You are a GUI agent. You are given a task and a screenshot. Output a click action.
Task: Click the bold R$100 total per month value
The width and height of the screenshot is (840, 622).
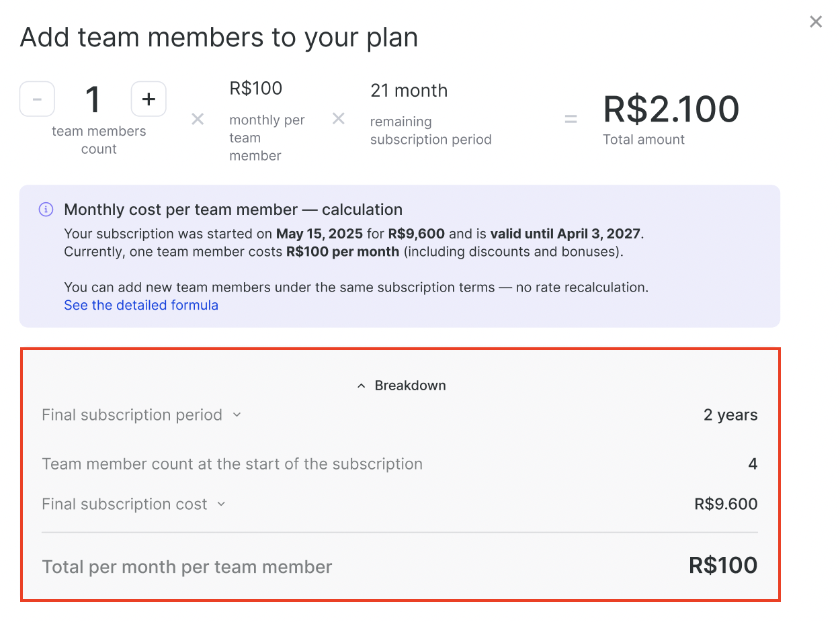coord(723,566)
